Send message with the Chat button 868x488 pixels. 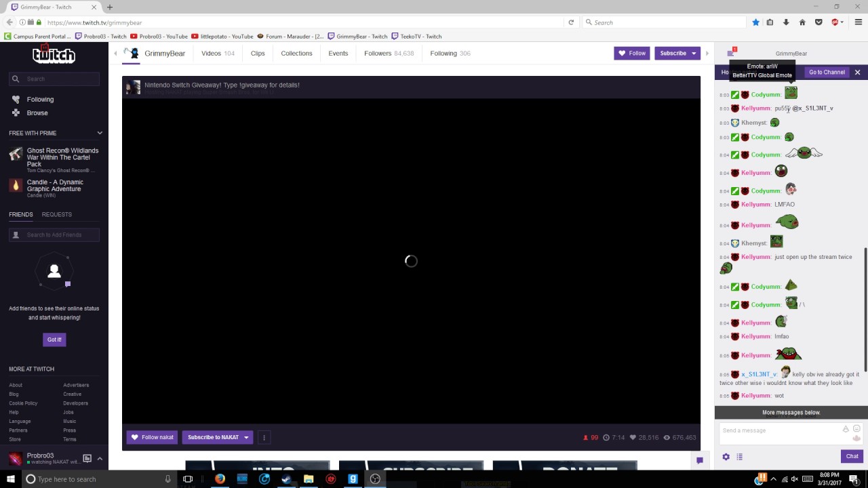[x=852, y=456]
